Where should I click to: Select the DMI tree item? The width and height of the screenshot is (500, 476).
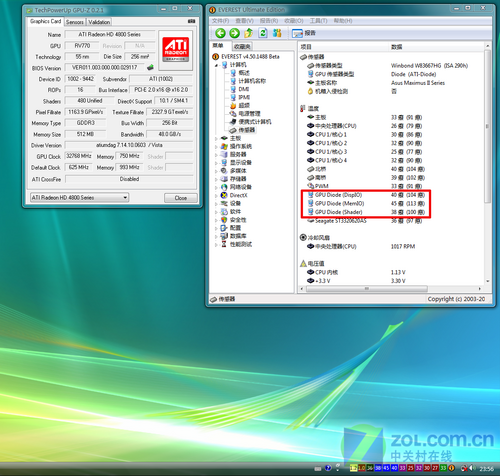(240, 89)
